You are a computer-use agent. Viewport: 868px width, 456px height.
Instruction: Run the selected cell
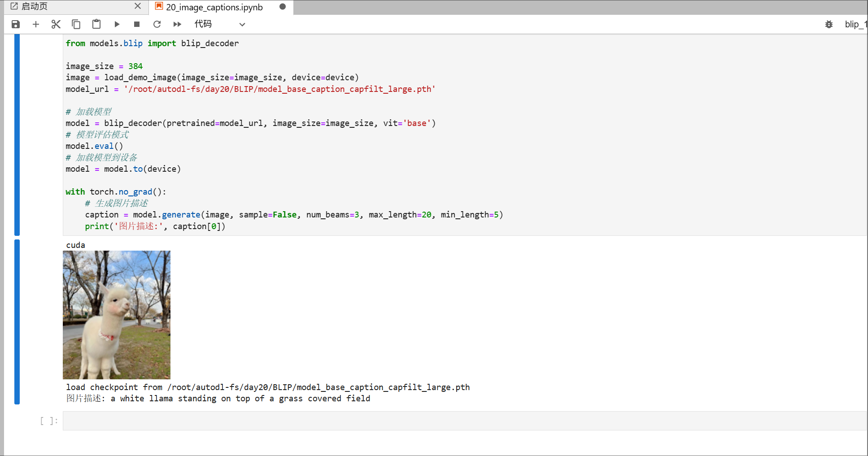117,24
